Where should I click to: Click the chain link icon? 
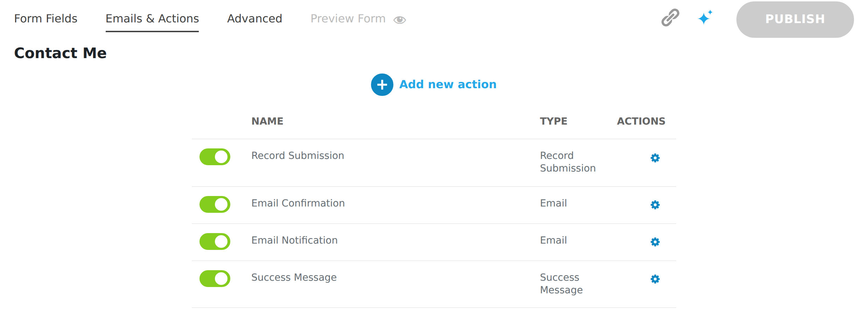[670, 18]
